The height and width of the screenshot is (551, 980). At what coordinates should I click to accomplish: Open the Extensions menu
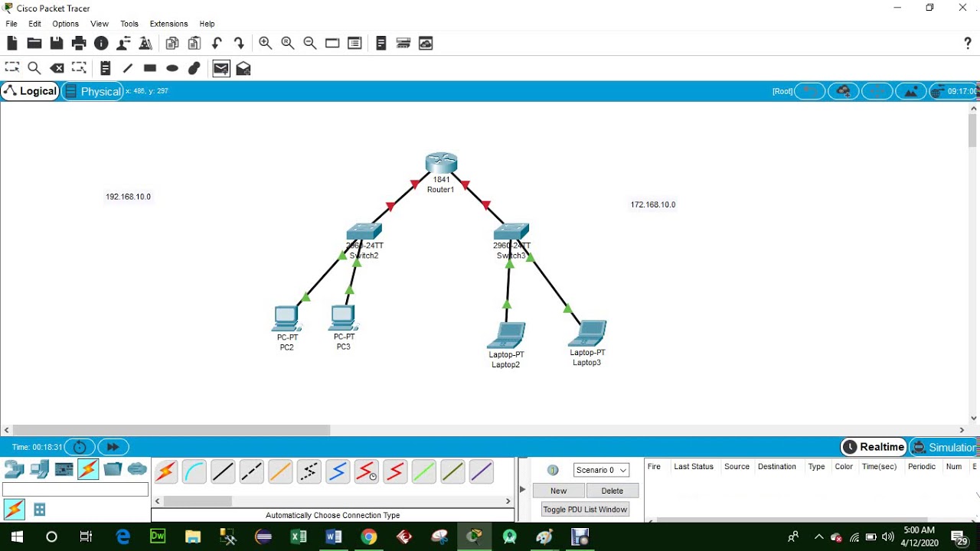click(x=168, y=24)
